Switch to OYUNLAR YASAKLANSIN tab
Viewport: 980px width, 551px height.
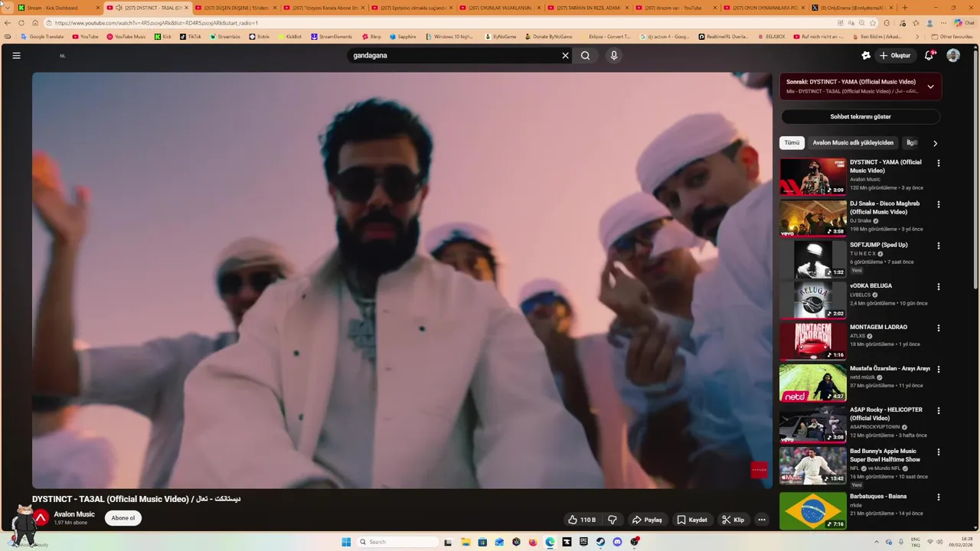click(500, 8)
